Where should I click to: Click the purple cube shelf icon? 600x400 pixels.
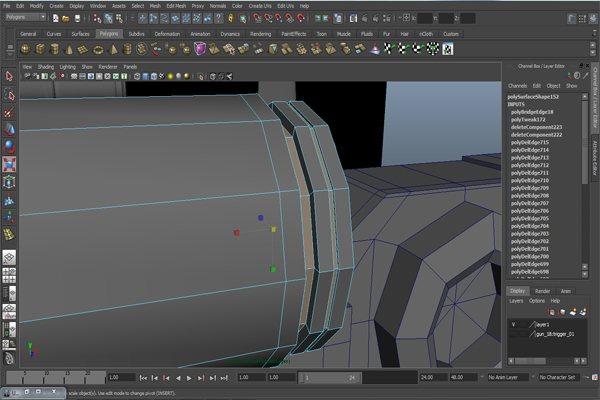pos(200,49)
